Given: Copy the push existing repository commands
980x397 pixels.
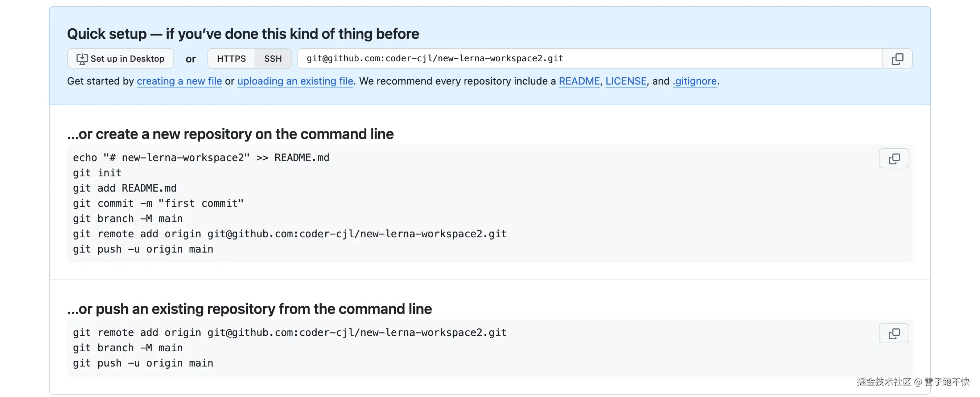Looking at the screenshot, I should (894, 333).
